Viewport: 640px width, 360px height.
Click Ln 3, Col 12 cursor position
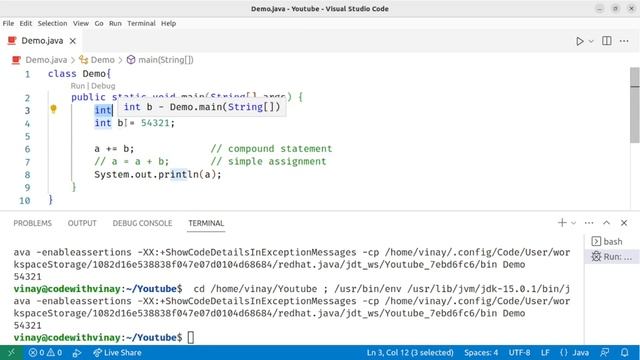click(410, 353)
